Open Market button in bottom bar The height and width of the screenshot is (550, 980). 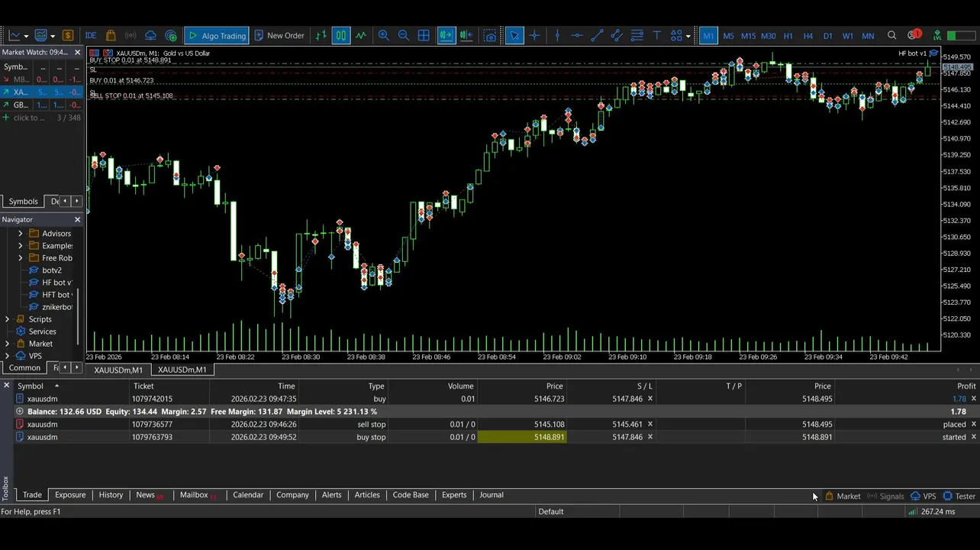tap(843, 496)
